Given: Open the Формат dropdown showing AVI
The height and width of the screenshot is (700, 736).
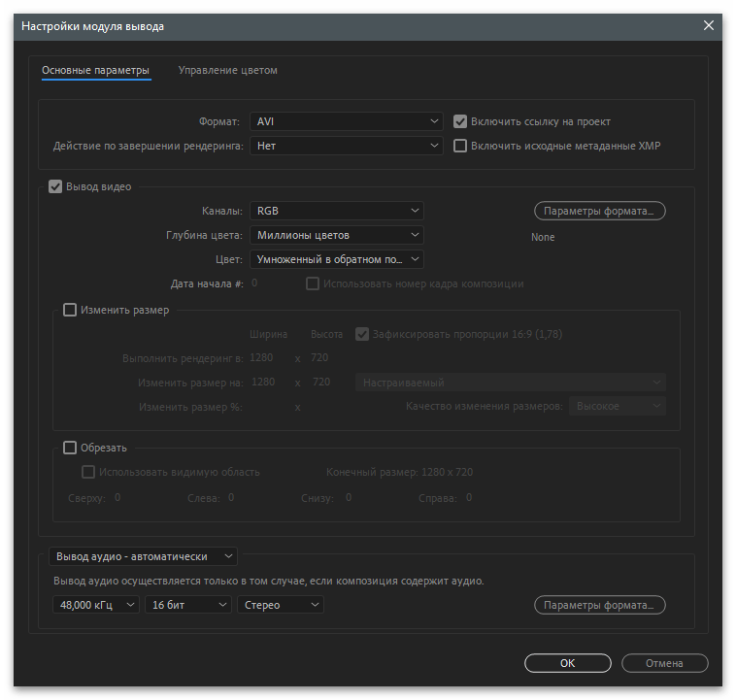Looking at the screenshot, I should click(x=347, y=121).
